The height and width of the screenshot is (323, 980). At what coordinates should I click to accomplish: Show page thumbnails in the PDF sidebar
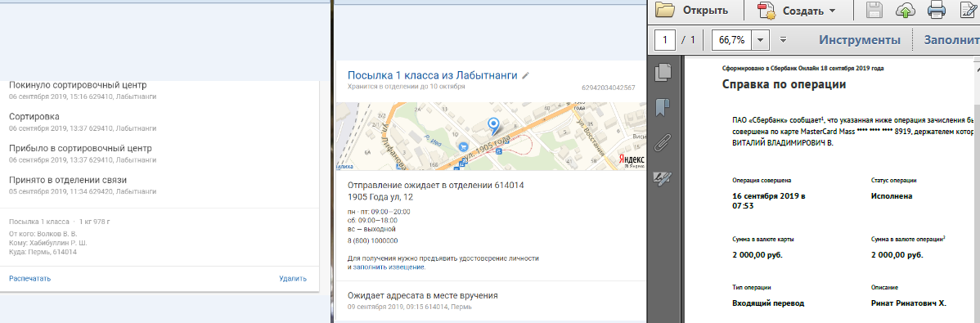663,73
